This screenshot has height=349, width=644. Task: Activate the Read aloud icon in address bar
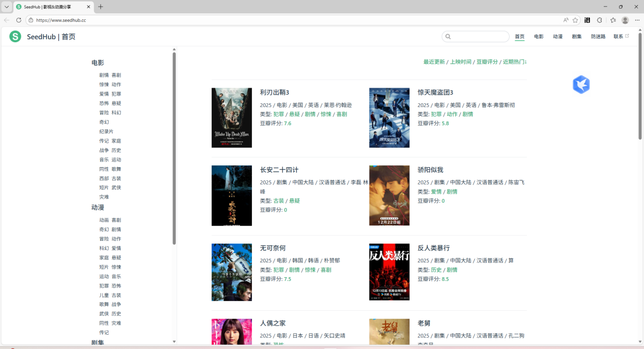click(x=566, y=20)
